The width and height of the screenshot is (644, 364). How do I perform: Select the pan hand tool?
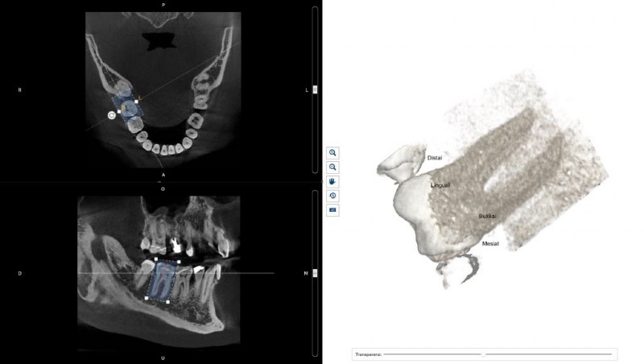tap(332, 181)
